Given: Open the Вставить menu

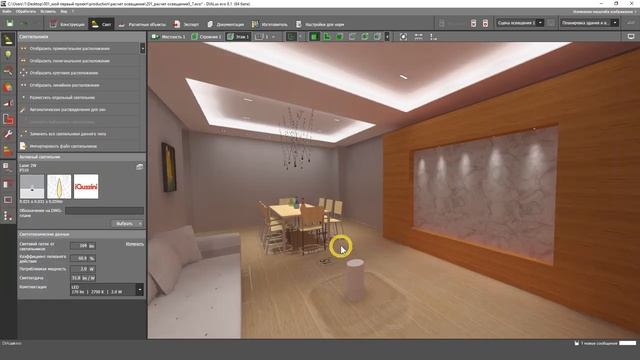Looking at the screenshot, I should point(48,11).
